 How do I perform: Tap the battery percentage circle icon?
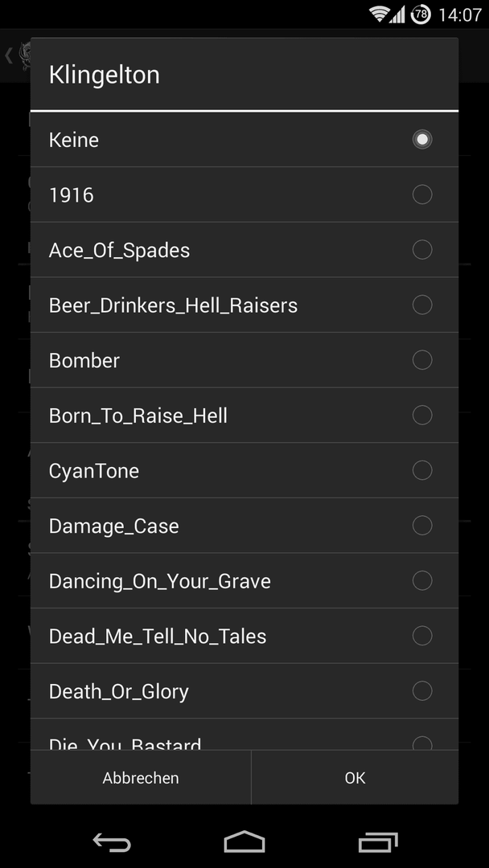click(x=421, y=14)
